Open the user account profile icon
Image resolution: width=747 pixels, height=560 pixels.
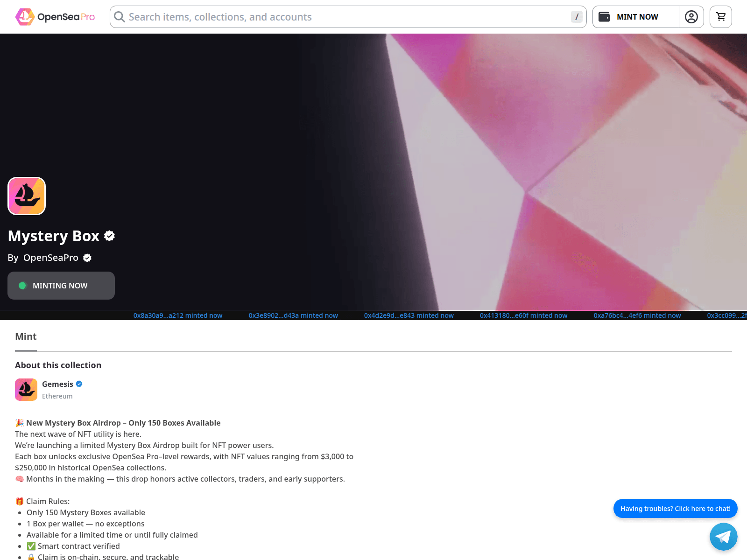pyautogui.click(x=691, y=17)
